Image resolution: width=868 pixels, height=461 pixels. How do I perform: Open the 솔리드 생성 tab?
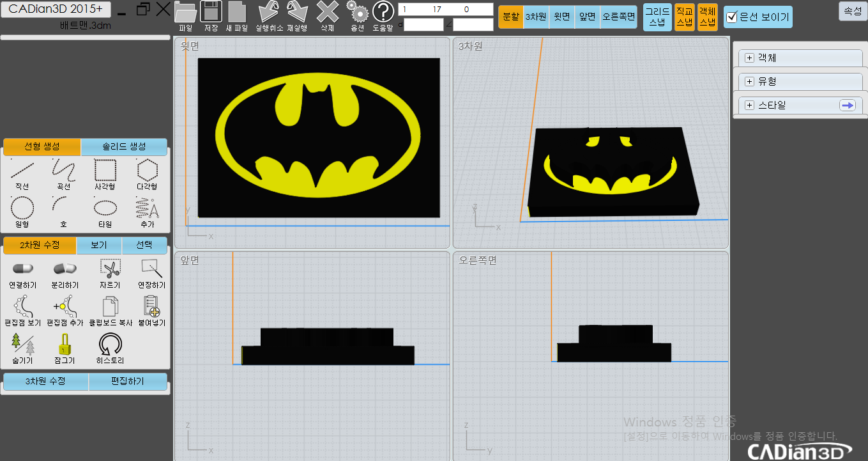[124, 147]
